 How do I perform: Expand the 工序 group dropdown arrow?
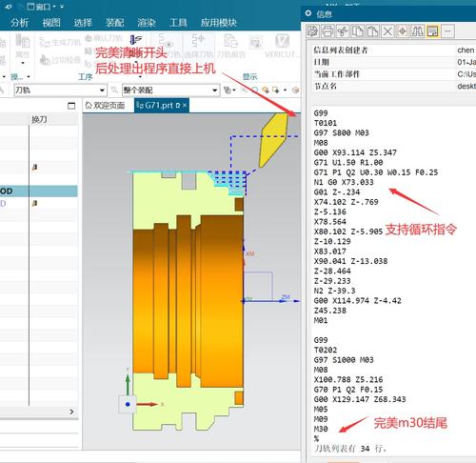pos(140,77)
